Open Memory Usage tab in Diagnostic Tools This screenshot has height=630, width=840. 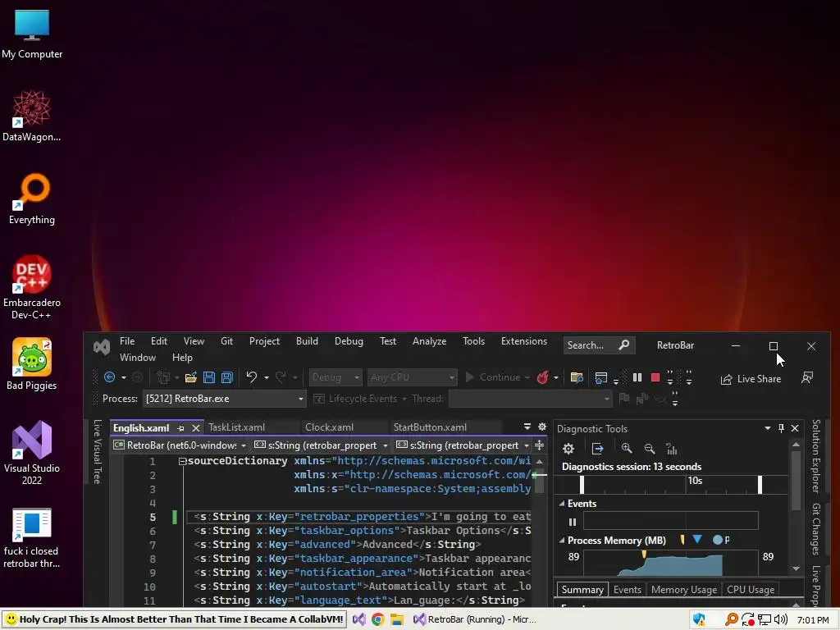[x=684, y=590]
